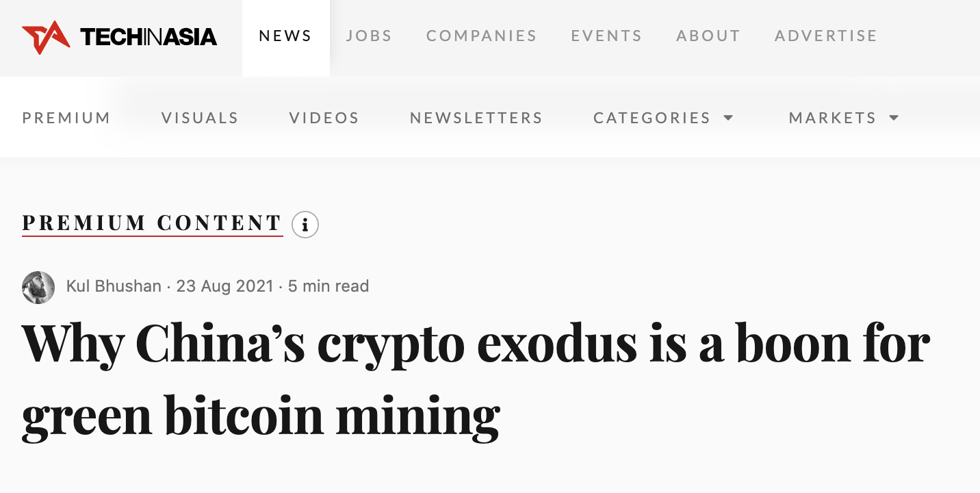Open the News tab
Viewport: 980px width, 493px height.
[x=285, y=36]
